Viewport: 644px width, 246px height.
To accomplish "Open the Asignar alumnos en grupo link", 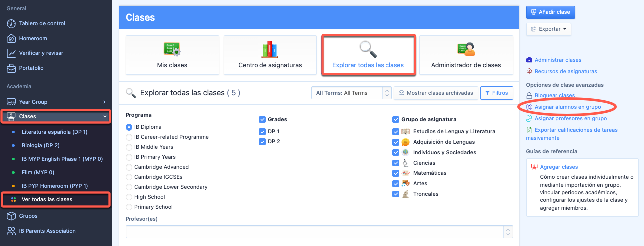I will coord(568,107).
